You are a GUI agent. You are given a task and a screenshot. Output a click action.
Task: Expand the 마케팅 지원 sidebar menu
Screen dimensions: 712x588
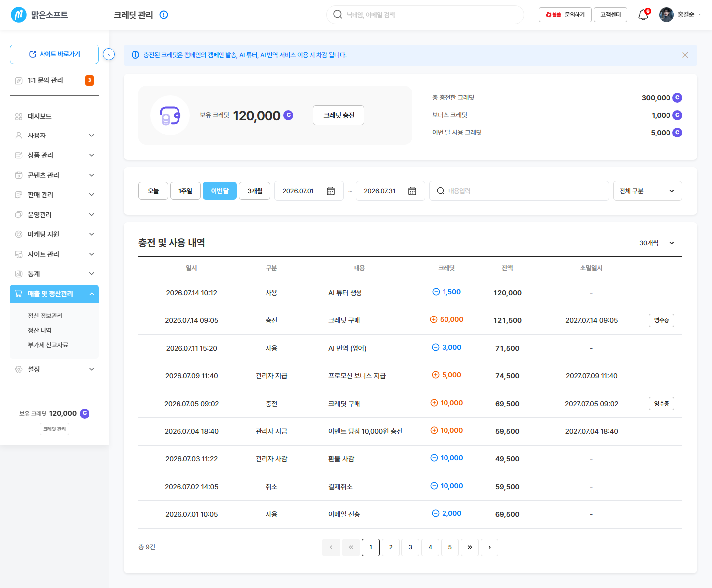[x=54, y=234]
